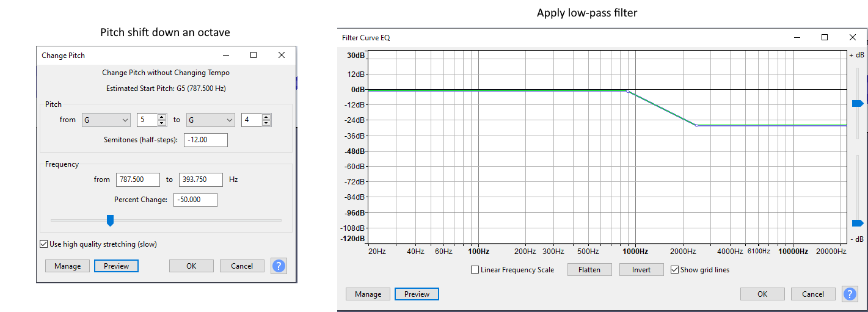Click Preview in Change Pitch dialog
Image resolution: width=868 pixels, height=312 pixels.
[x=116, y=266]
